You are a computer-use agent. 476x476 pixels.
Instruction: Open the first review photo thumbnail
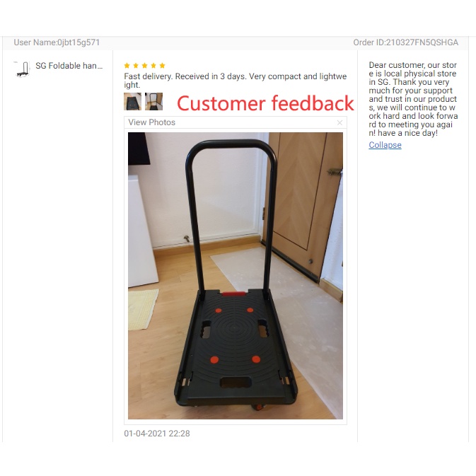(133, 101)
